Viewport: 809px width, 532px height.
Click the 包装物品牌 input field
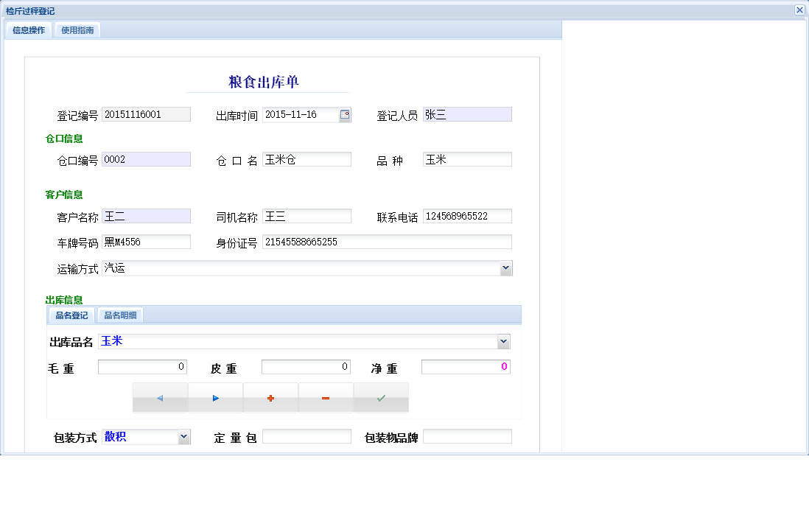coord(466,436)
